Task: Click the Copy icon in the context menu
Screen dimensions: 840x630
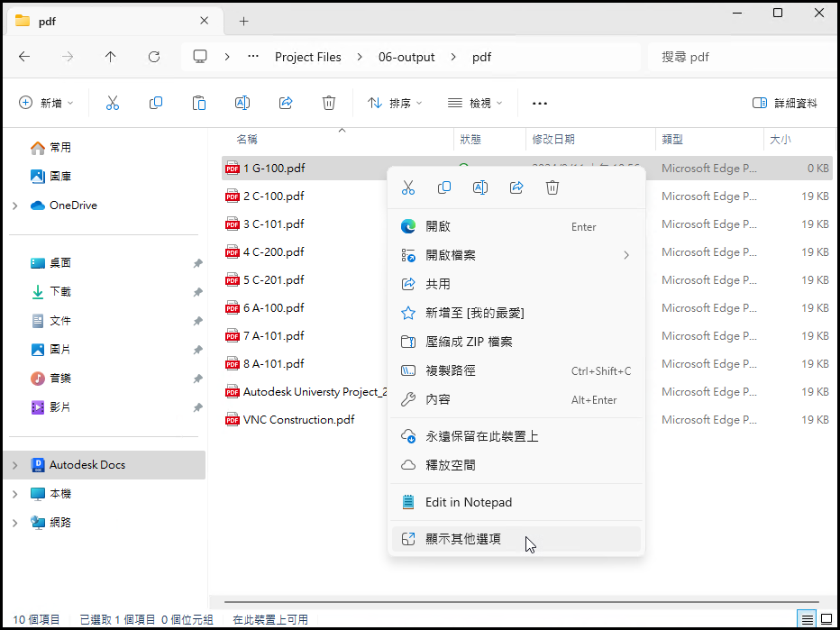Action: click(444, 187)
